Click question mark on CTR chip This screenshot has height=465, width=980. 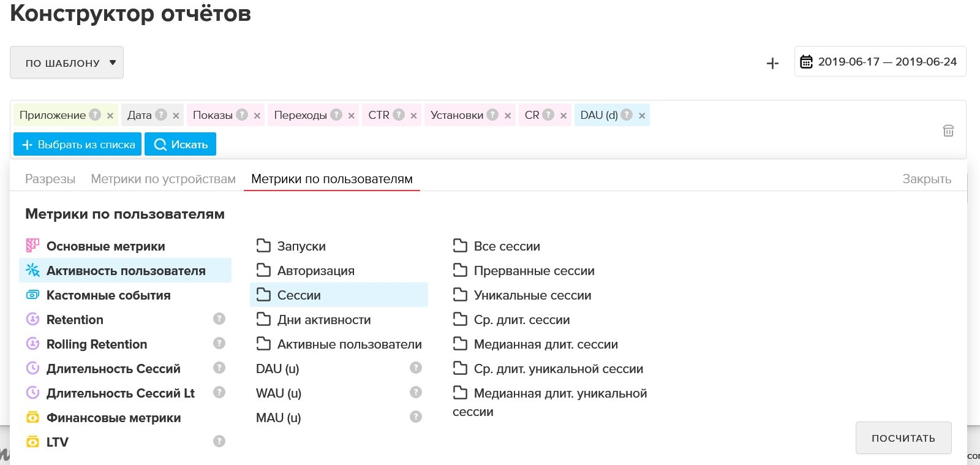(x=399, y=115)
